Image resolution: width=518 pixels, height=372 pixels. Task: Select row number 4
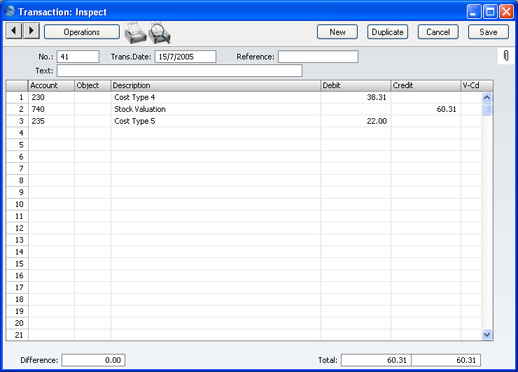[x=17, y=133]
